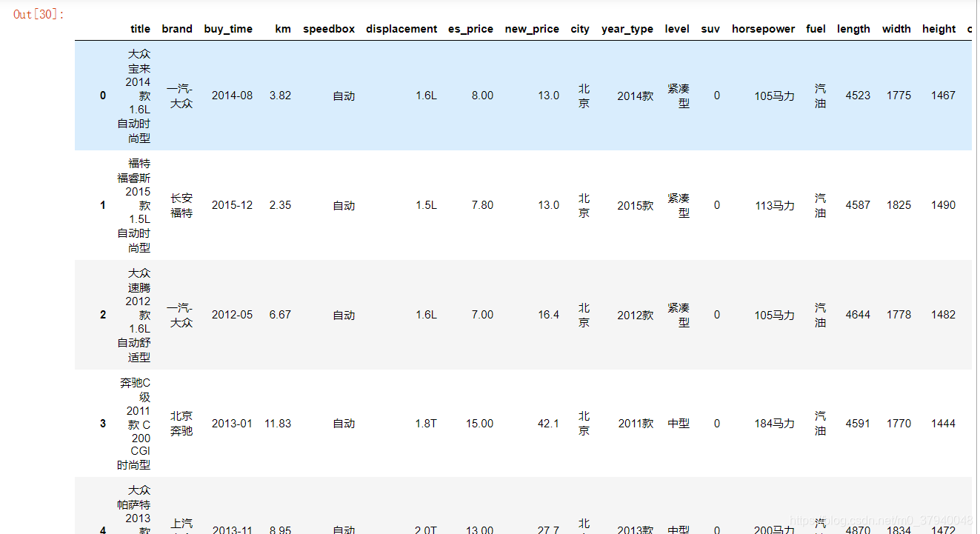Click the 'width' column header
Screen dimensions: 980x534
point(896,29)
